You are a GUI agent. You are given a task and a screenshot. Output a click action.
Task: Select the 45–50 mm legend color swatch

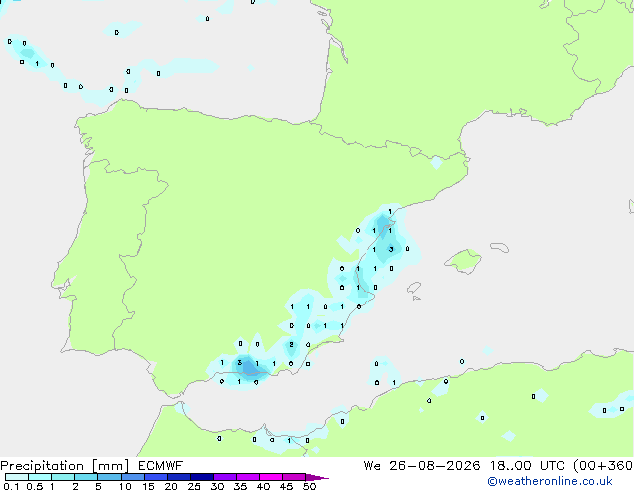(294, 477)
